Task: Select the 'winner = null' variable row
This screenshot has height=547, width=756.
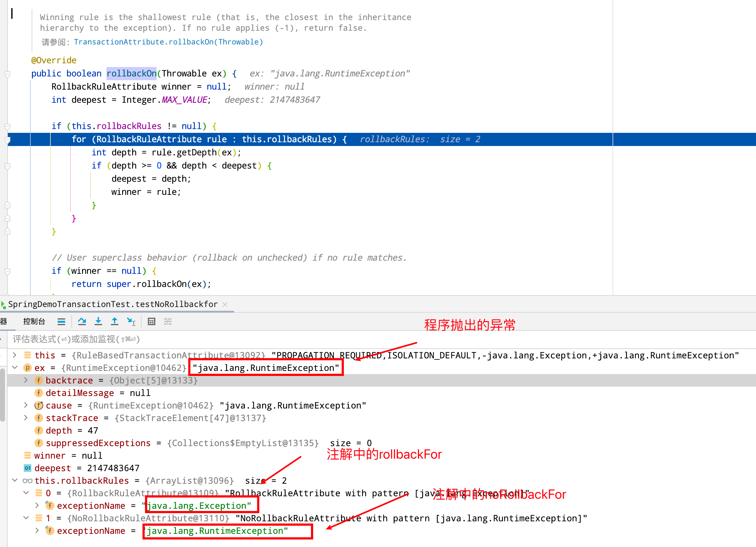Action: [x=382, y=456]
